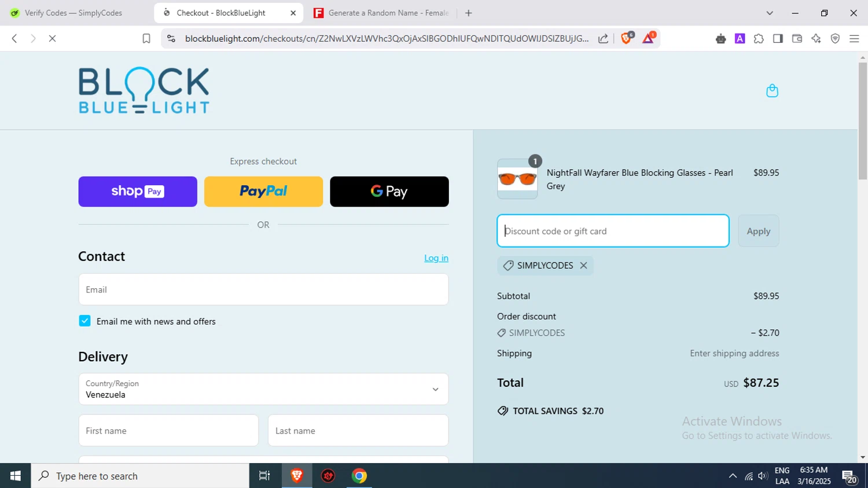The height and width of the screenshot is (488, 868).
Task: Open the Brave Rewards triangle icon
Action: [648, 38]
